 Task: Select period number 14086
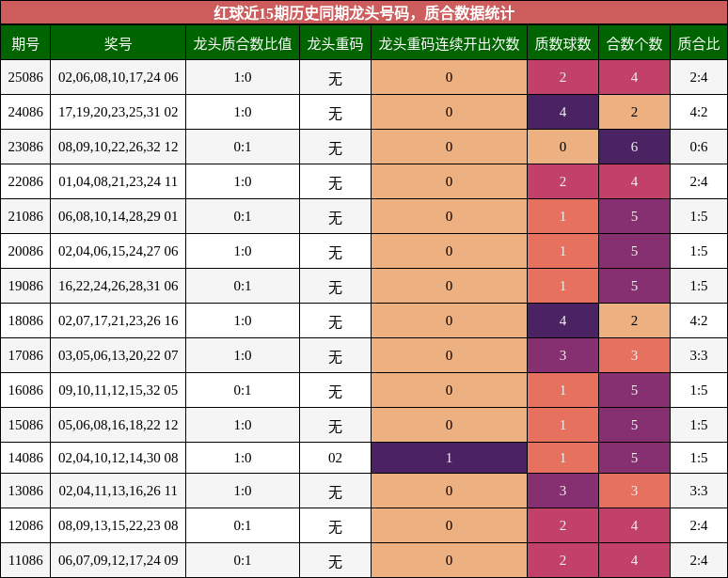click(x=25, y=458)
